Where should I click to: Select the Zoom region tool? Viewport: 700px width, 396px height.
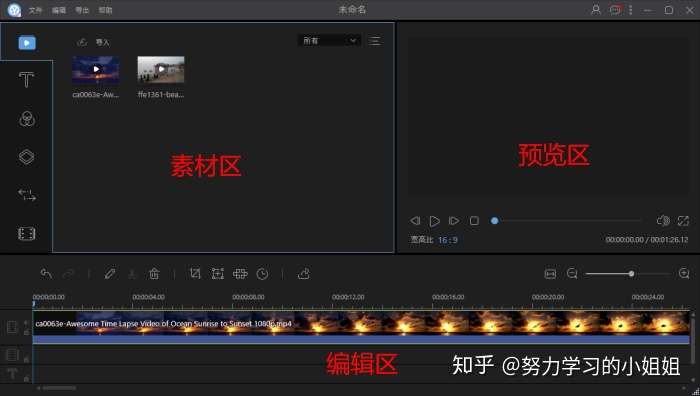click(217, 274)
